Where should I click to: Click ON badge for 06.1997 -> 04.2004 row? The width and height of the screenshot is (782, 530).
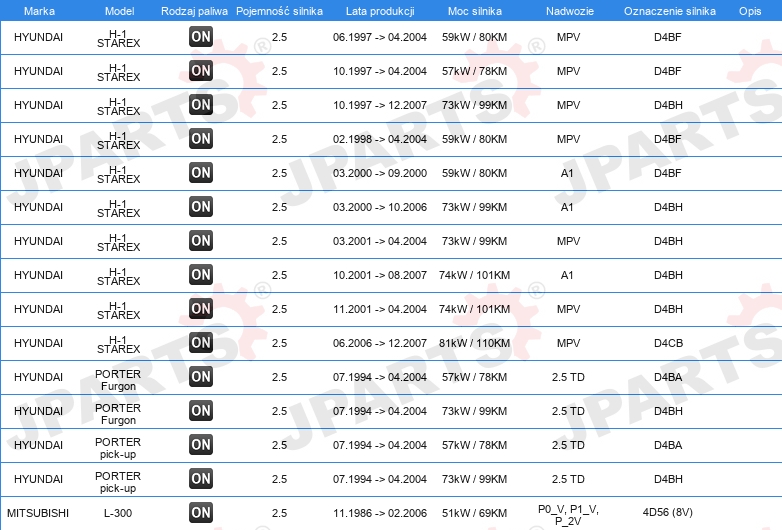(x=201, y=36)
